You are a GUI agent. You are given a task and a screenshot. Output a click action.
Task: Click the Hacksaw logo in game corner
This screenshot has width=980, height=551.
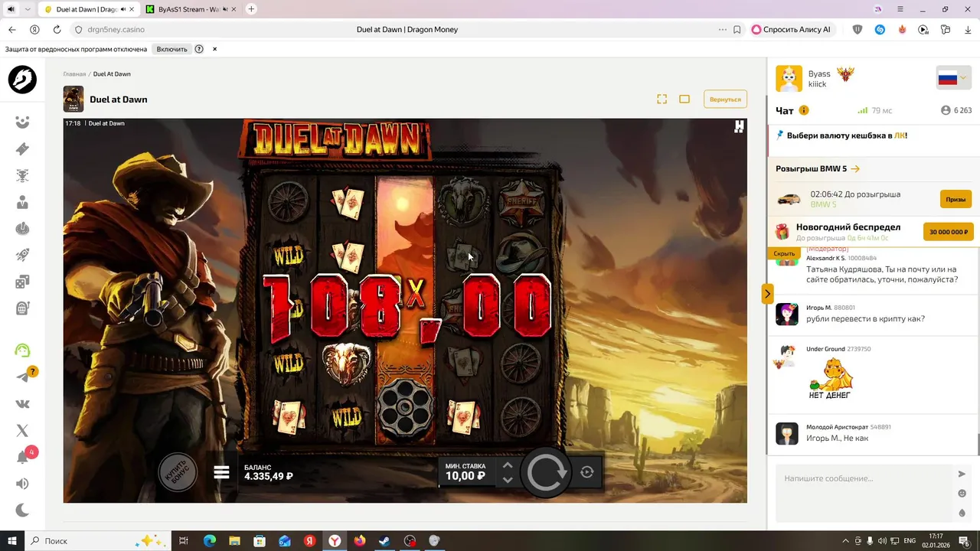[x=739, y=127]
